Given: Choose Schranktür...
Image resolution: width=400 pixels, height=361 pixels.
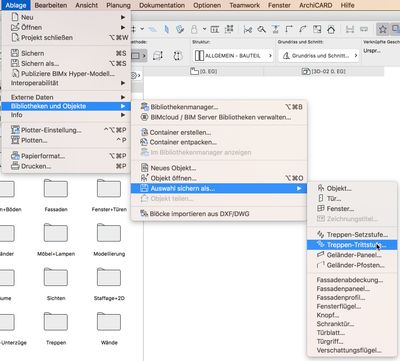Looking at the screenshot, I should point(352,324).
